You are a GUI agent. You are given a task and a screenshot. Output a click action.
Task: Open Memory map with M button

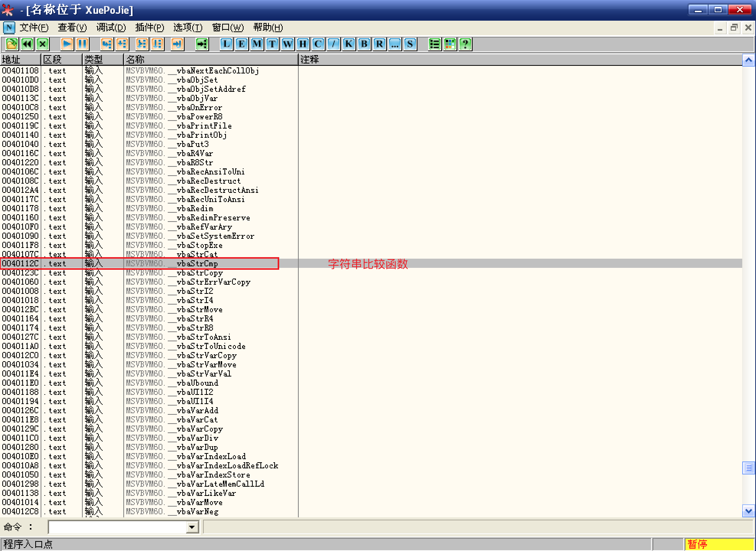point(257,44)
